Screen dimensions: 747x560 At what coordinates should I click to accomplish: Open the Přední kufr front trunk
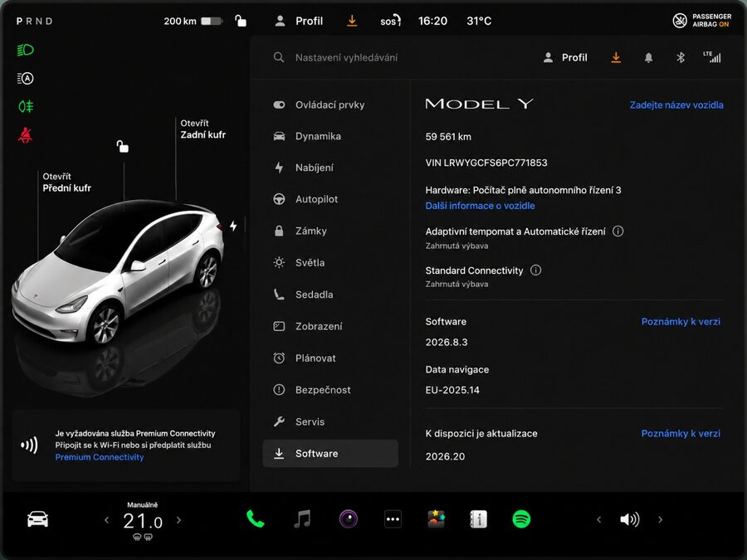point(66,183)
